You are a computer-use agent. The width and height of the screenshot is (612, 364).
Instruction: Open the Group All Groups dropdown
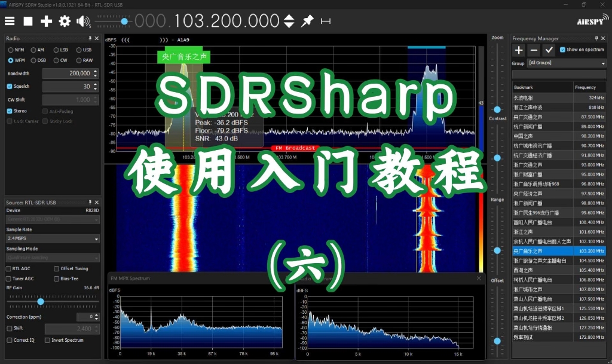tap(567, 63)
